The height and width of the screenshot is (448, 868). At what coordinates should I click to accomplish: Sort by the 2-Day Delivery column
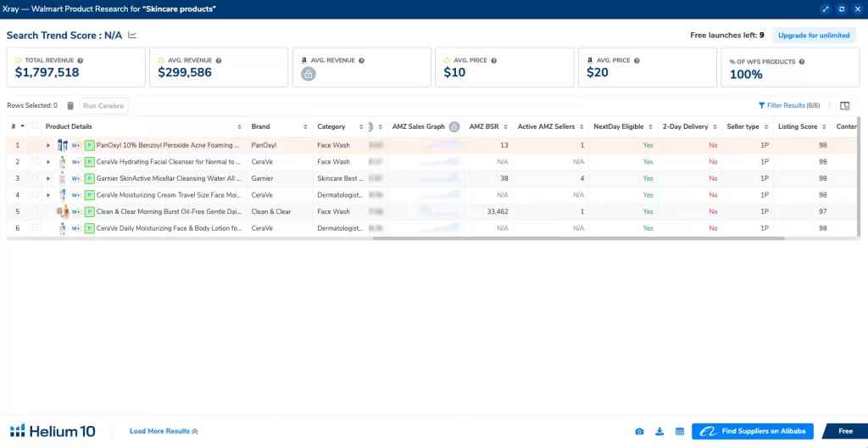click(x=715, y=127)
